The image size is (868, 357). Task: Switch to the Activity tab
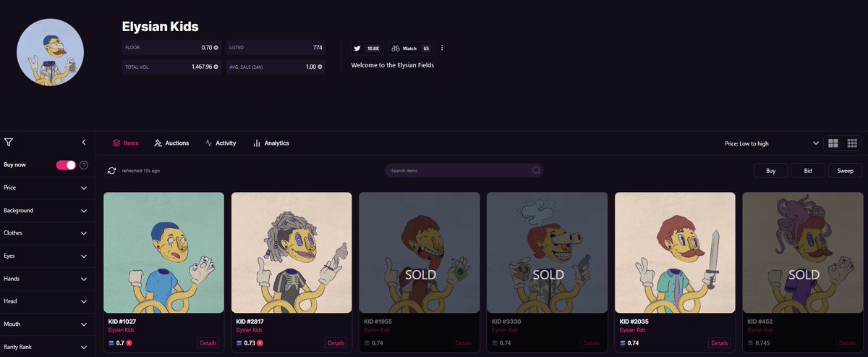[x=221, y=143]
